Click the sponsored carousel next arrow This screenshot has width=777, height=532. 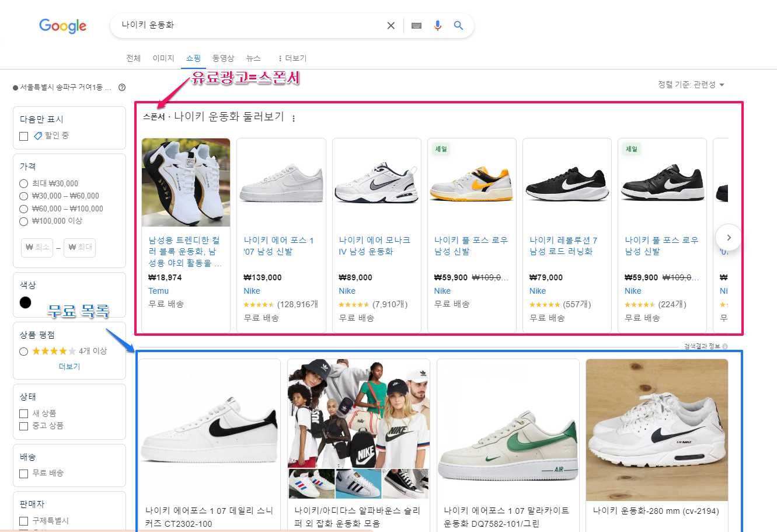click(729, 238)
